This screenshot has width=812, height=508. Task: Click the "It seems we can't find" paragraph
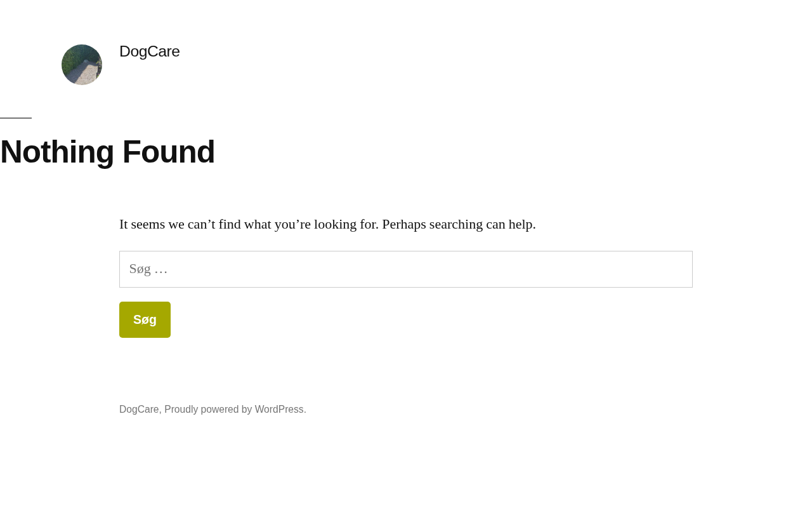coord(327,224)
